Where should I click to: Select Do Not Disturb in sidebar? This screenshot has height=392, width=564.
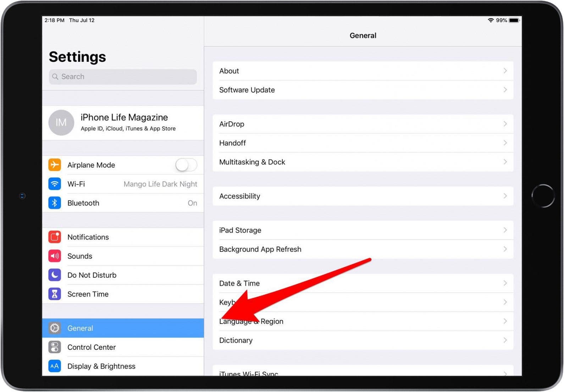point(123,275)
